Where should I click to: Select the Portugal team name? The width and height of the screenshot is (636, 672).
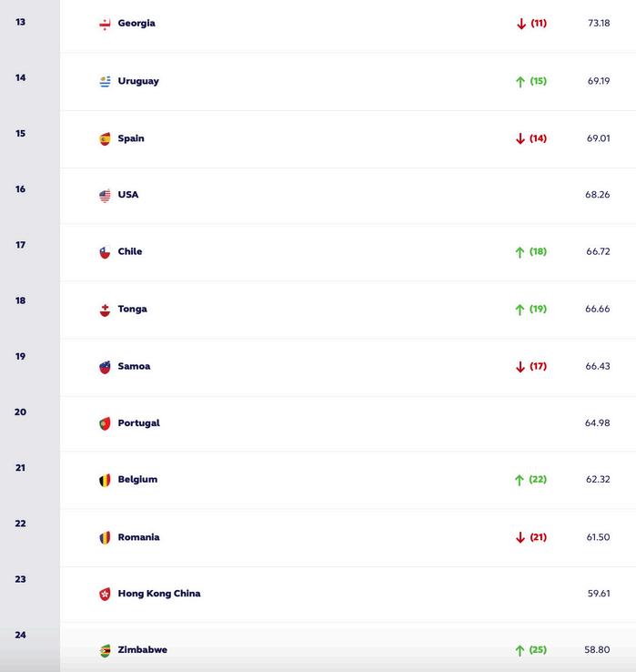(139, 423)
